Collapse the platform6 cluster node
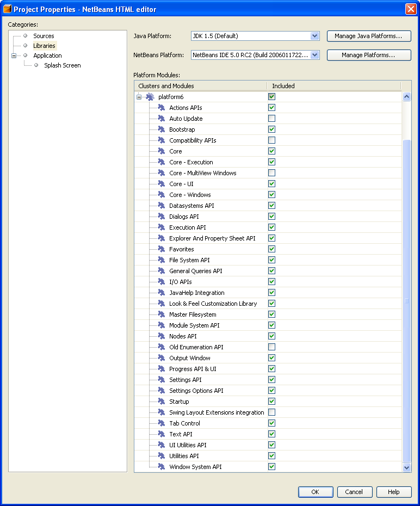 tap(139, 97)
